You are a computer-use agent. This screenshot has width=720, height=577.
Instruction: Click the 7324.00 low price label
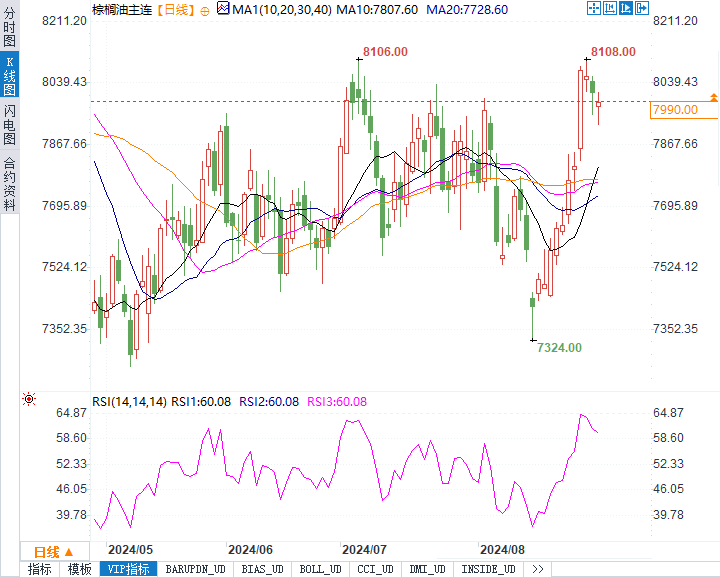[x=559, y=347]
